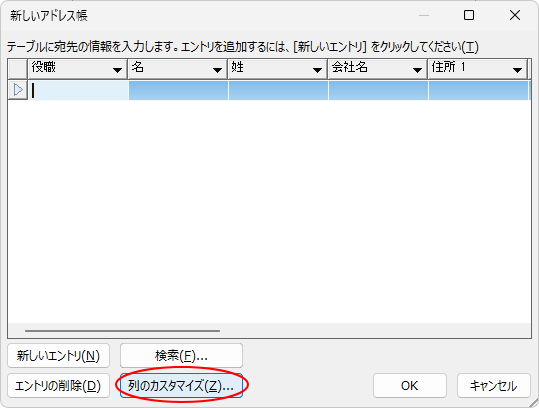Open the 役職 column dropdown arrow
The width and height of the screenshot is (539, 408).
click(117, 70)
